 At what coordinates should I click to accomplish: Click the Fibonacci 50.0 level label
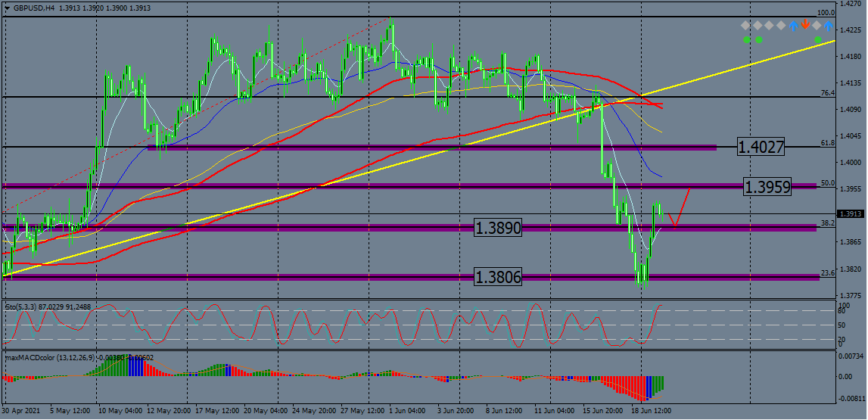click(x=828, y=182)
